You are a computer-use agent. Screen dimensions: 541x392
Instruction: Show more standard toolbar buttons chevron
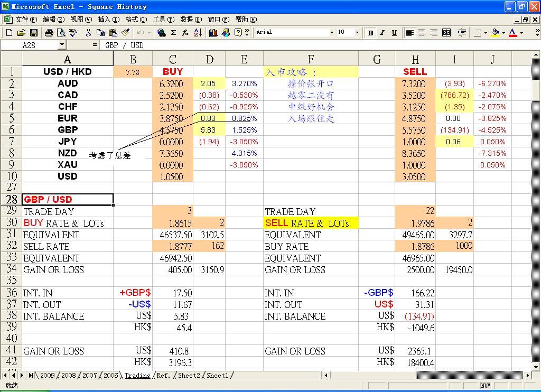pyautogui.click(x=247, y=32)
